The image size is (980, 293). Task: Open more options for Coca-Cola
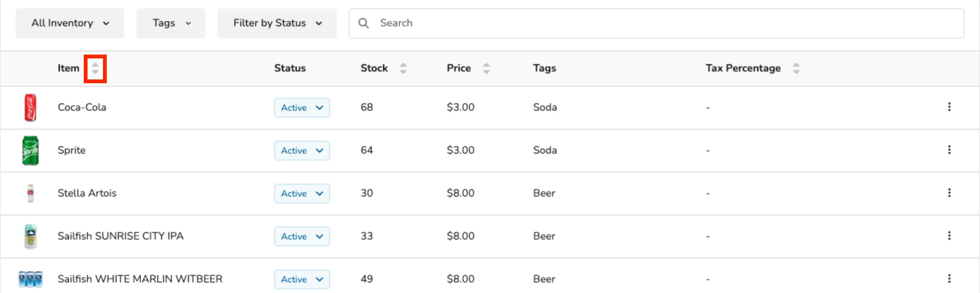[x=949, y=107]
